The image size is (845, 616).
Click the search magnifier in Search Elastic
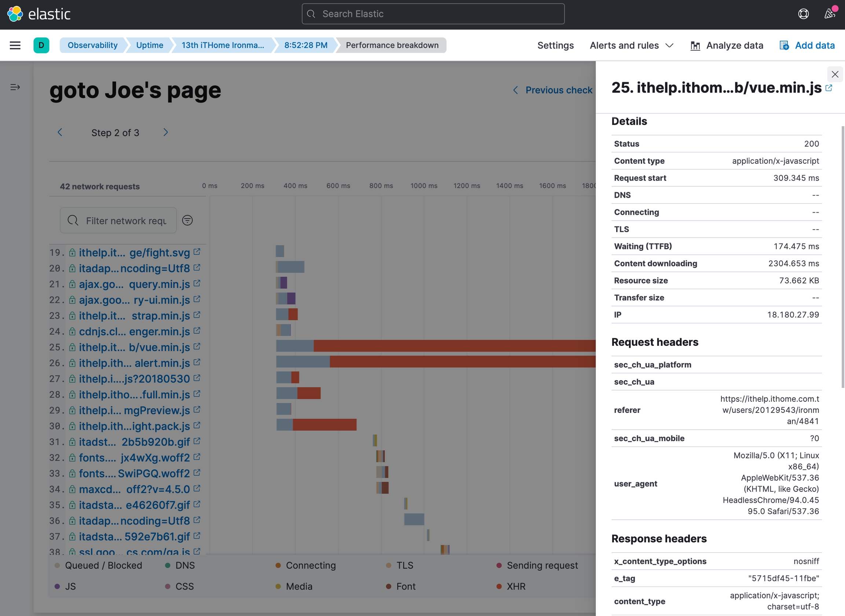311,14
